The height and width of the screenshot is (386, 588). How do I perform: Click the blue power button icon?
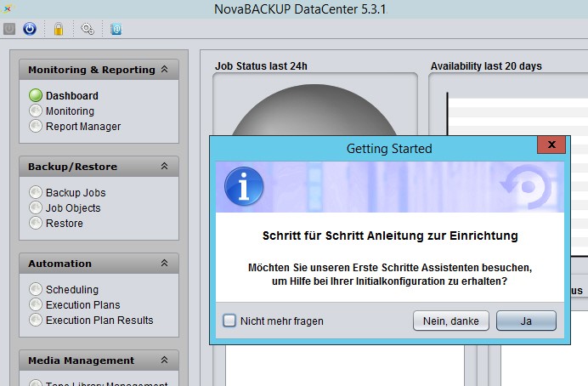point(30,29)
